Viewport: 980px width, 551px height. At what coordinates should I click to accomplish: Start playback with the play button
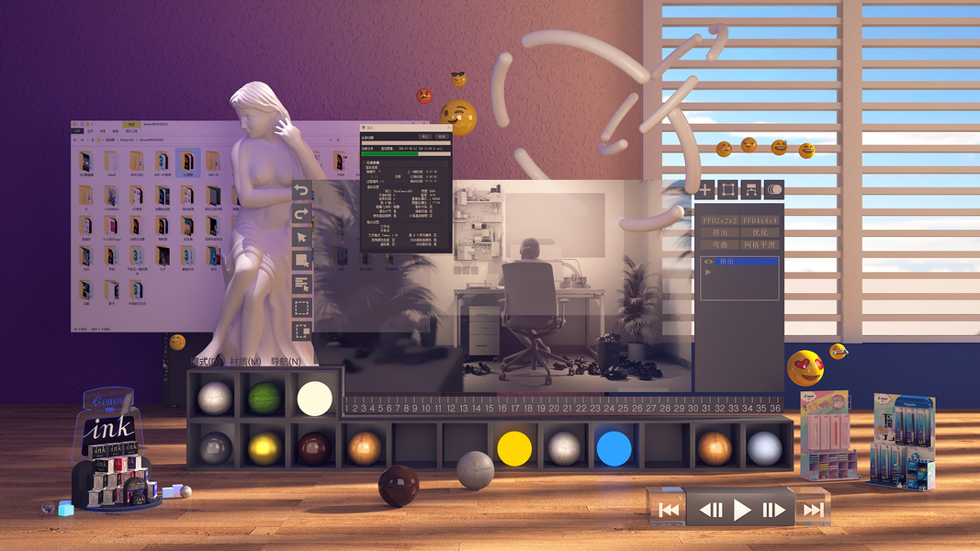pyautogui.click(x=742, y=510)
